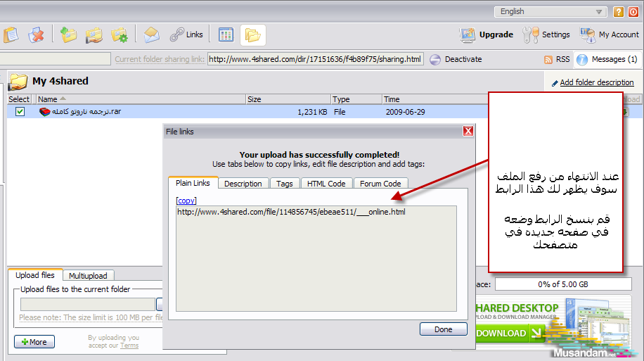Viewport: 644px width, 361px height.
Task: Uncheck the checkbox for the .rar file
Action: [x=20, y=111]
